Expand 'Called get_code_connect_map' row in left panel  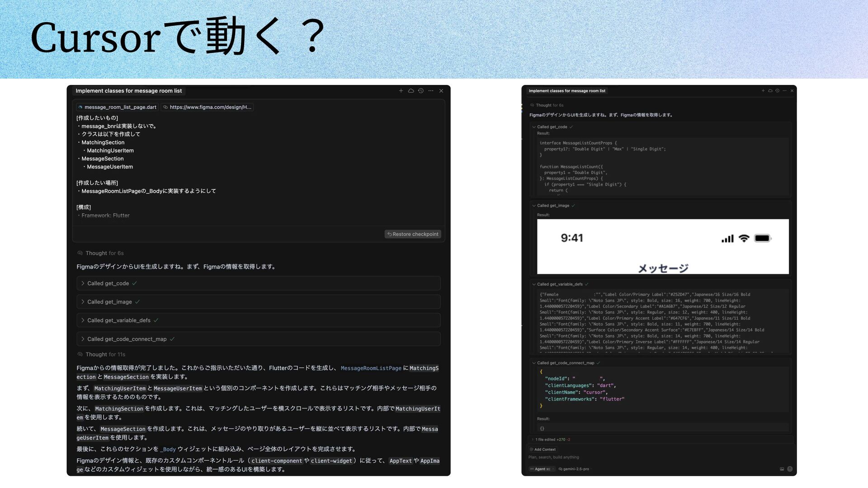pos(259,339)
